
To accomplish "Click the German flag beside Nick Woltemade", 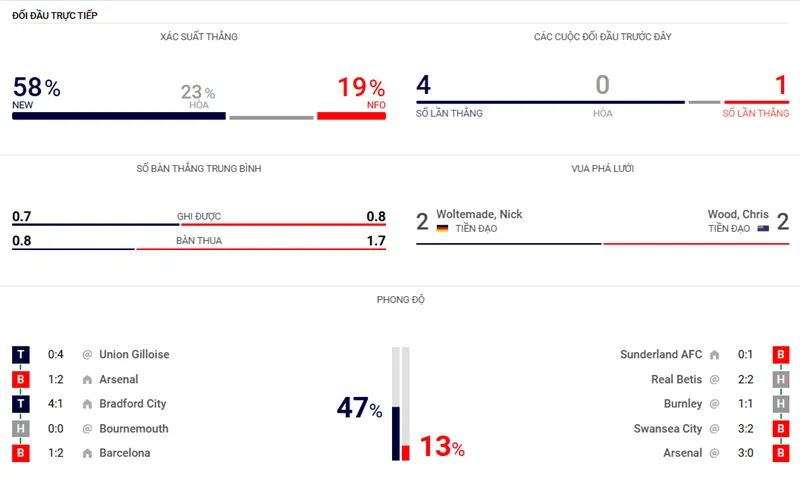I will coord(442,229).
